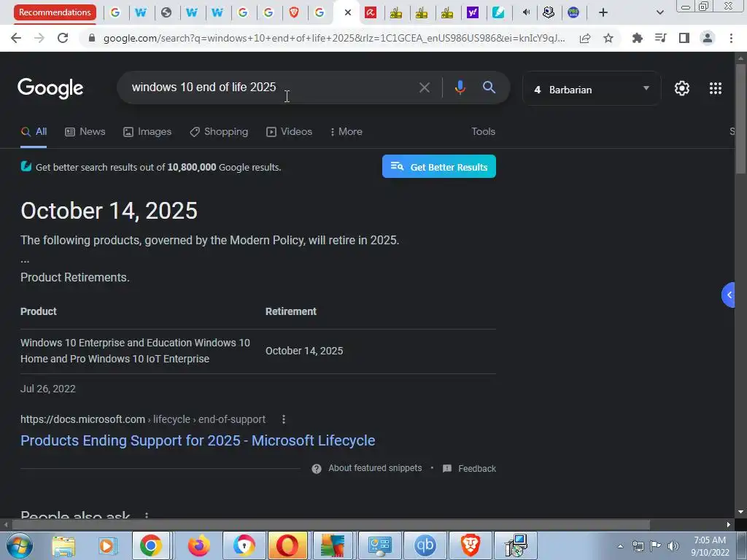Expand the tab search chevron
This screenshot has width=747, height=560.
tap(659, 12)
